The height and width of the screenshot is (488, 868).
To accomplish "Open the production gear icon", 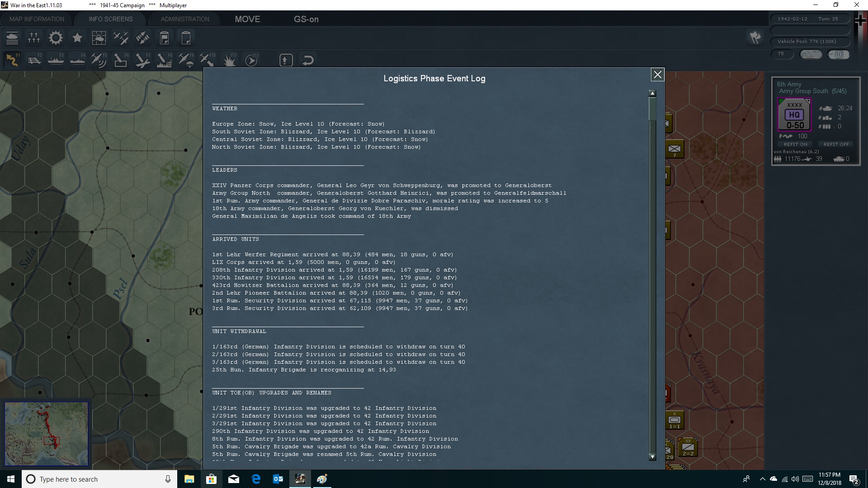I will click(x=56, y=38).
